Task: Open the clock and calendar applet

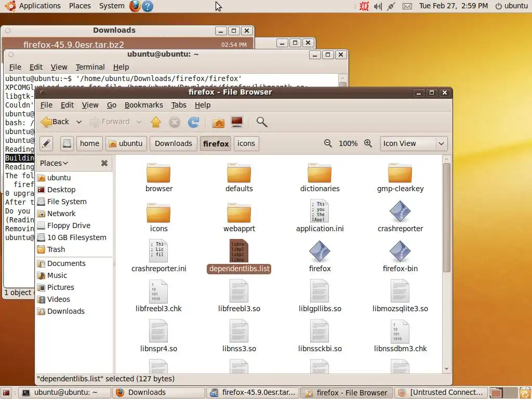Action: [453, 6]
